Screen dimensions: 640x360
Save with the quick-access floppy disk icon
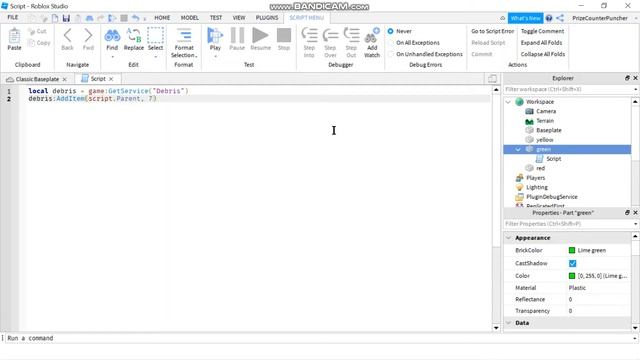point(66,18)
